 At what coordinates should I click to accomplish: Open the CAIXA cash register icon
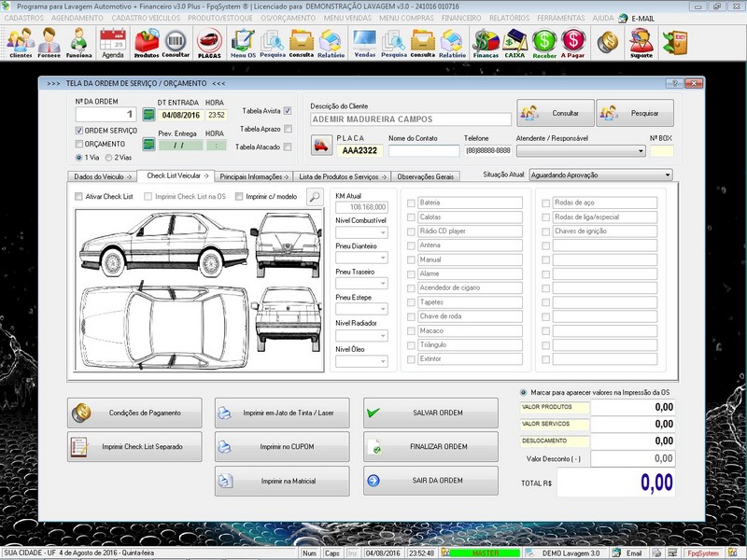pyautogui.click(x=514, y=42)
